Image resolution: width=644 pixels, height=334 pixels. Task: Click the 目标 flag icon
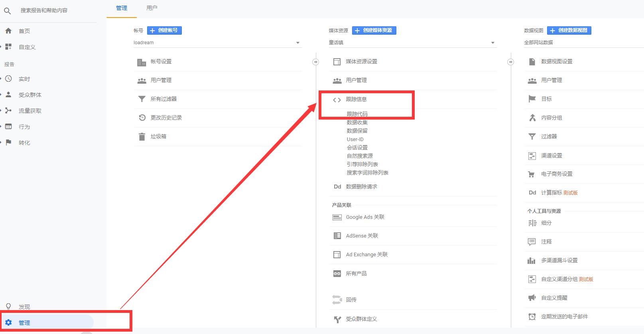pyautogui.click(x=532, y=99)
